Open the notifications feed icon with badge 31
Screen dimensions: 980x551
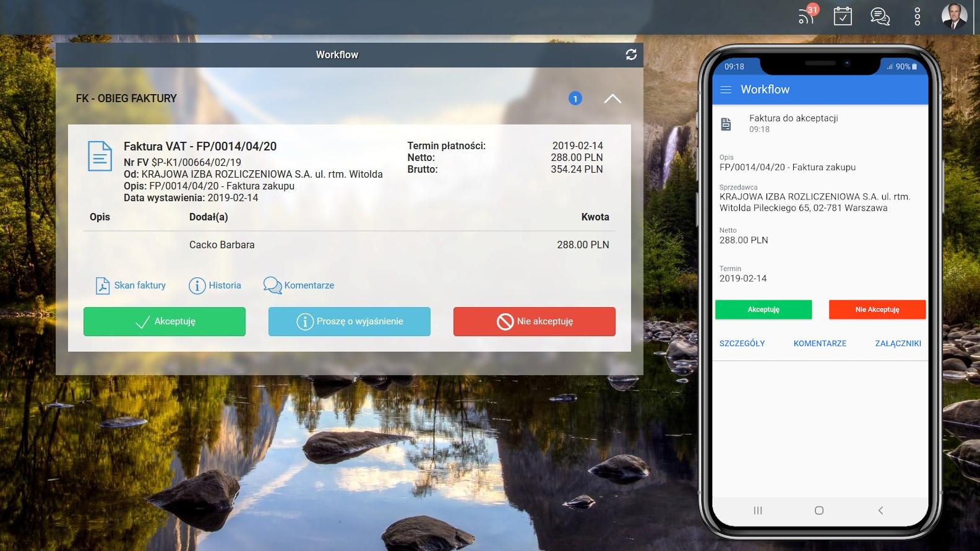[x=807, y=15]
